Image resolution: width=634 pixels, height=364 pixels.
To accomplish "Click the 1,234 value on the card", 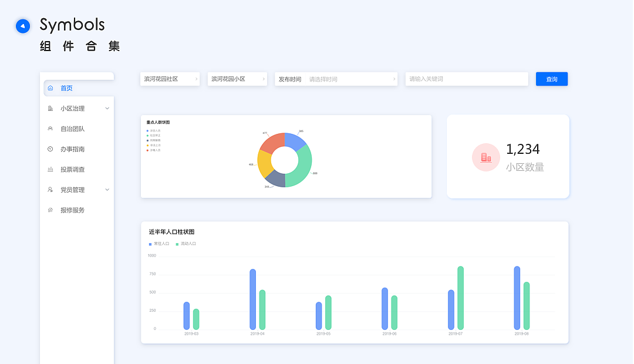I will coord(523,149).
